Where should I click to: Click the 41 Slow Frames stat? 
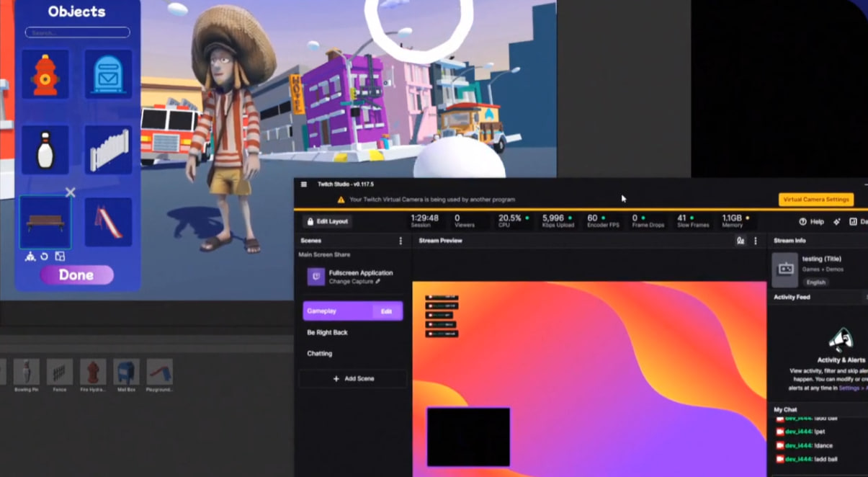point(693,220)
